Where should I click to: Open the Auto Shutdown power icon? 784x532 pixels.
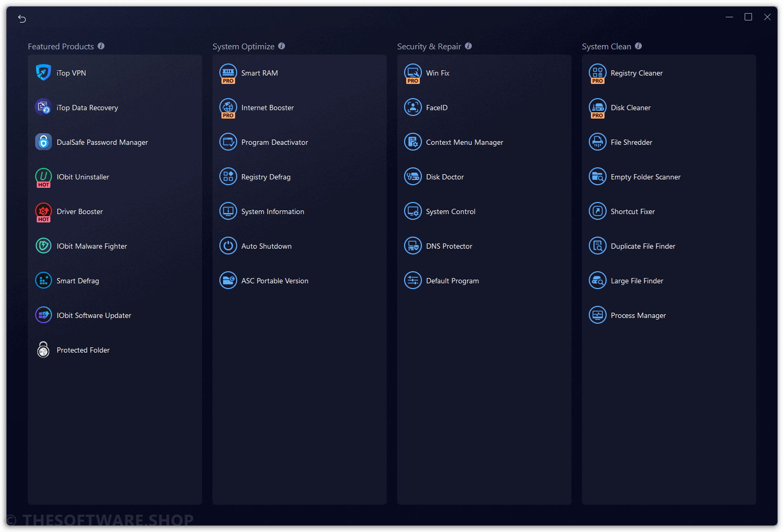pyautogui.click(x=228, y=246)
